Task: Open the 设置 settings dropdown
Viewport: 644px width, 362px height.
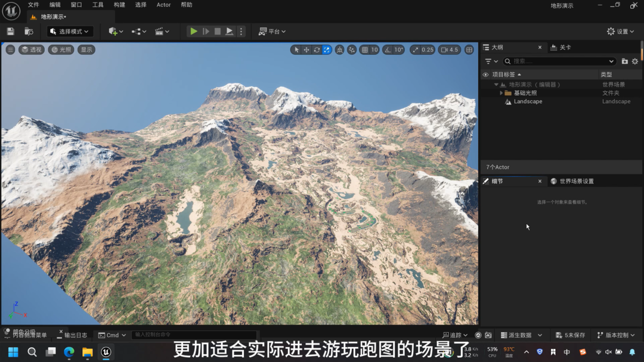Action: (x=620, y=32)
